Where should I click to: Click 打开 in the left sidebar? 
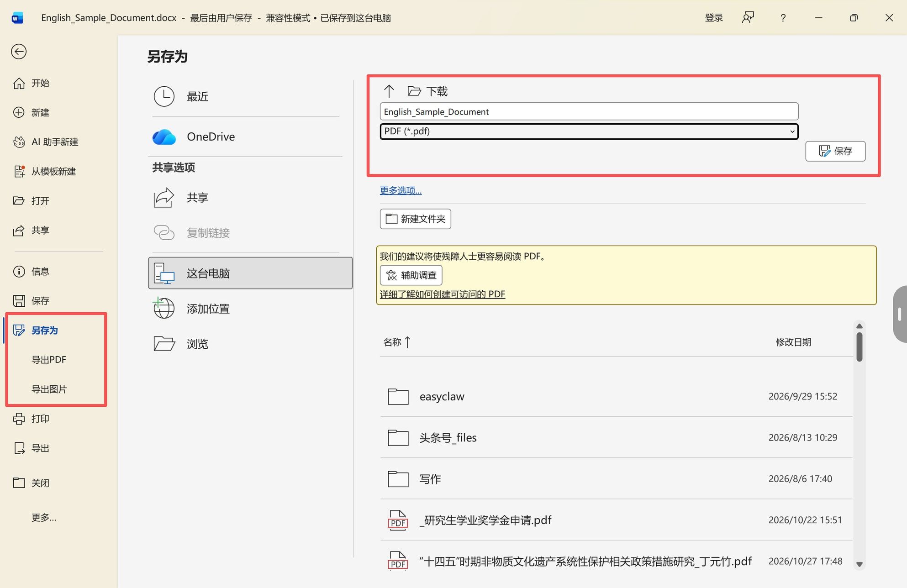31,201
